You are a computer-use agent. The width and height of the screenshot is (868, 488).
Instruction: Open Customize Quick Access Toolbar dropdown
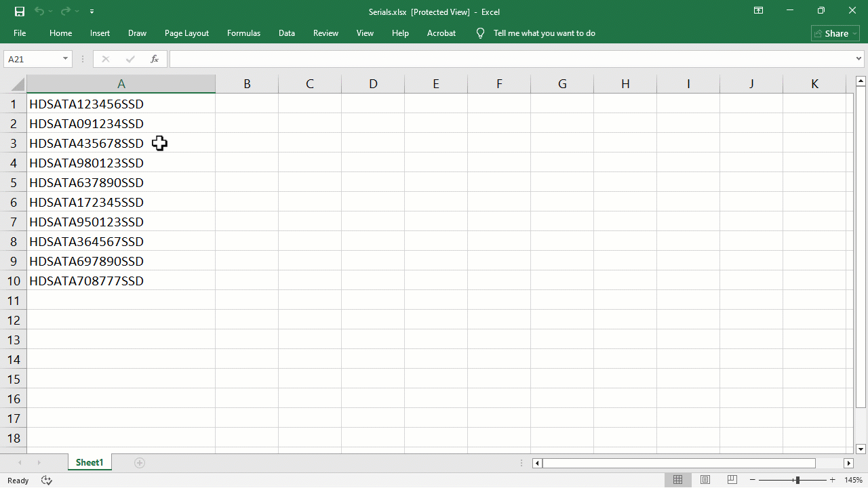coord(92,12)
